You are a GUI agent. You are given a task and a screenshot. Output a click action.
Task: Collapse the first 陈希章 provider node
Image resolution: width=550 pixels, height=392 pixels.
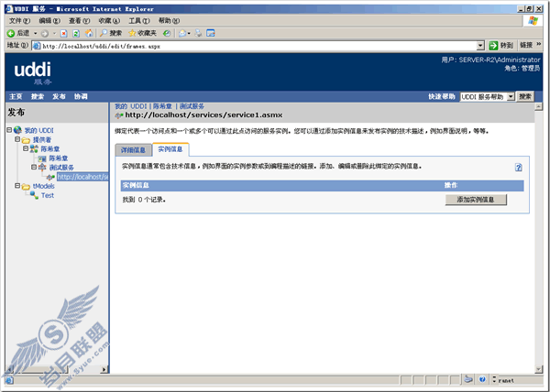26,148
